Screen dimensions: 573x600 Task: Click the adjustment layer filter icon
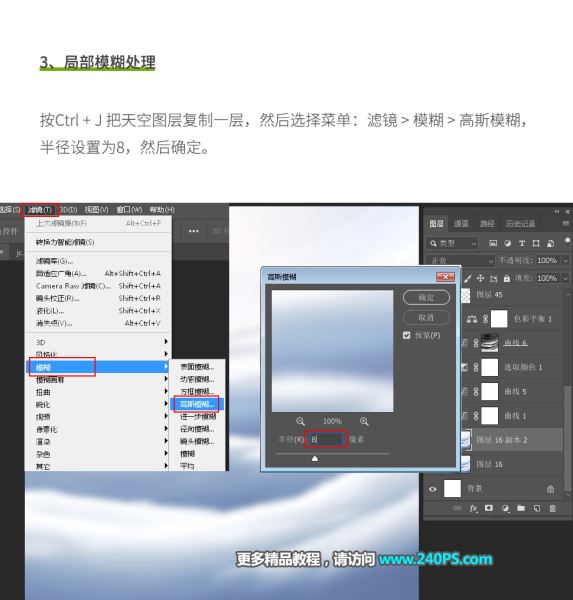(x=508, y=243)
